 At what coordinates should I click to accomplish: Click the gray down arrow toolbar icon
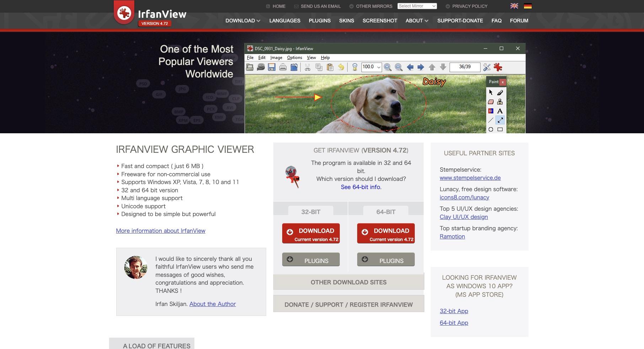tap(443, 67)
